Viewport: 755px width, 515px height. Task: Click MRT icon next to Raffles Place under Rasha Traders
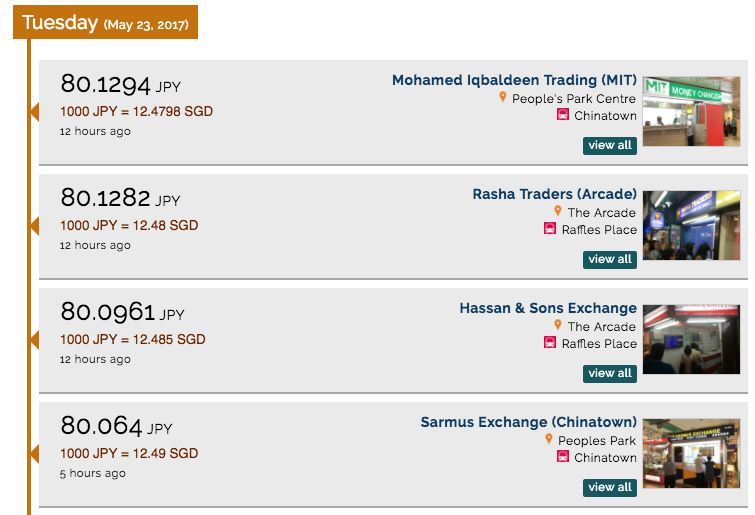[550, 229]
